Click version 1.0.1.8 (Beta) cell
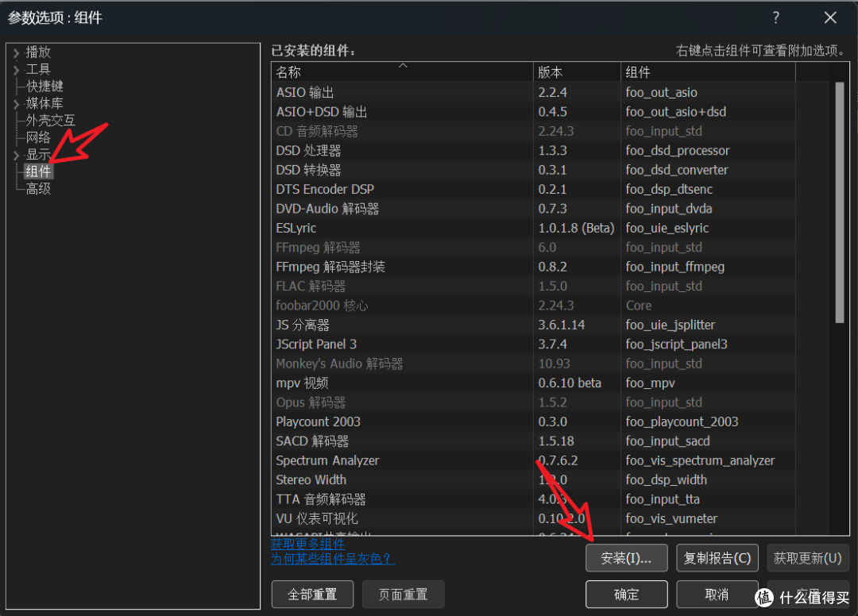Image resolution: width=858 pixels, height=616 pixels. (576, 228)
